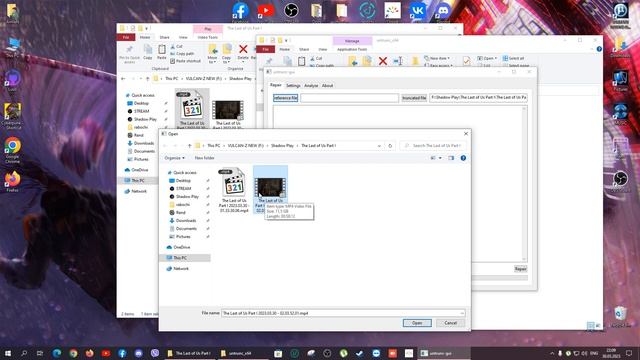Click Rename icon in middle Explorer ribbon
640x360 pixels.
coord(398,61)
